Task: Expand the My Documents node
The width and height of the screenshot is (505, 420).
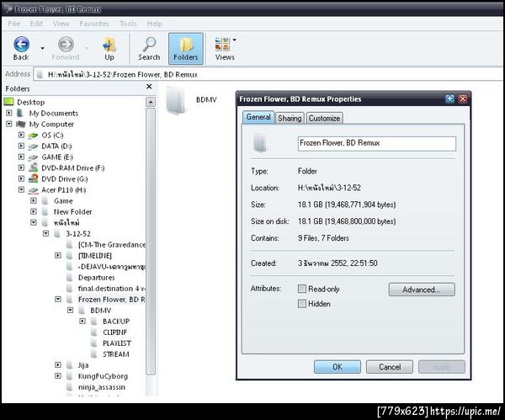Action: click(x=9, y=113)
